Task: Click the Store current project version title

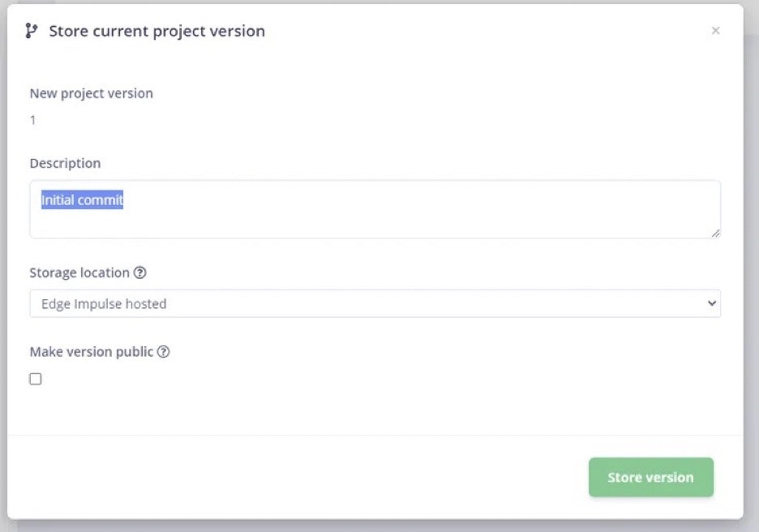Action: point(157,31)
